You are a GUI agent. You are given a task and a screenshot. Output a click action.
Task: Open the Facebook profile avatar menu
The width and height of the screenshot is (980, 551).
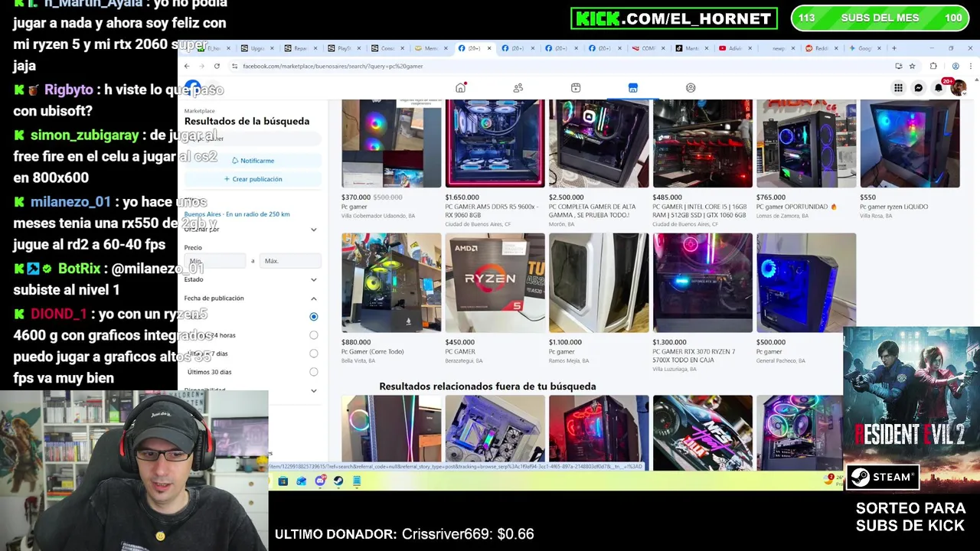[958, 88]
